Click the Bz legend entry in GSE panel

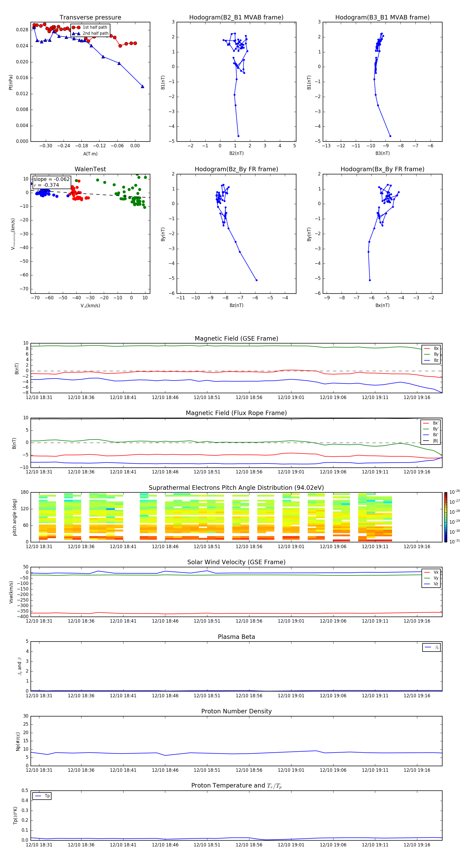click(431, 360)
